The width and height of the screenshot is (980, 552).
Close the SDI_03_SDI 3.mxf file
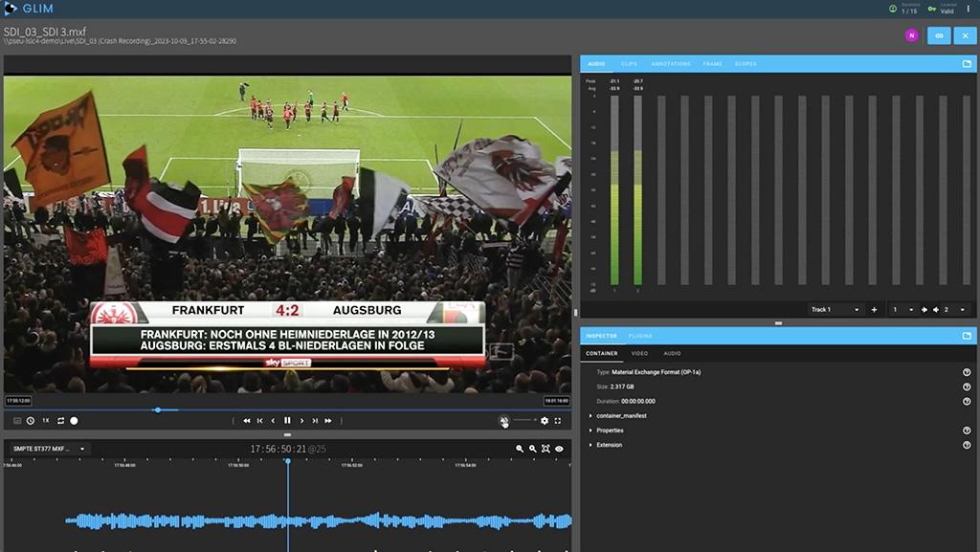pyautogui.click(x=965, y=35)
